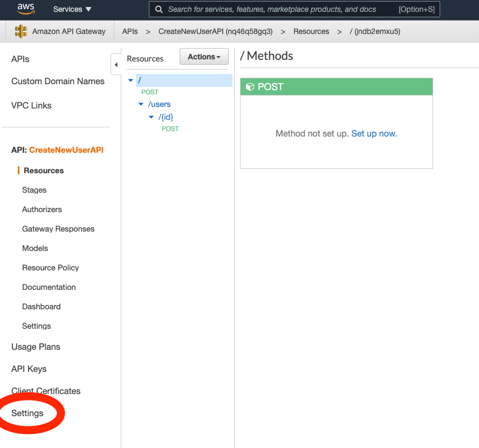
Task: Select the root / resource row
Action: 184,80
